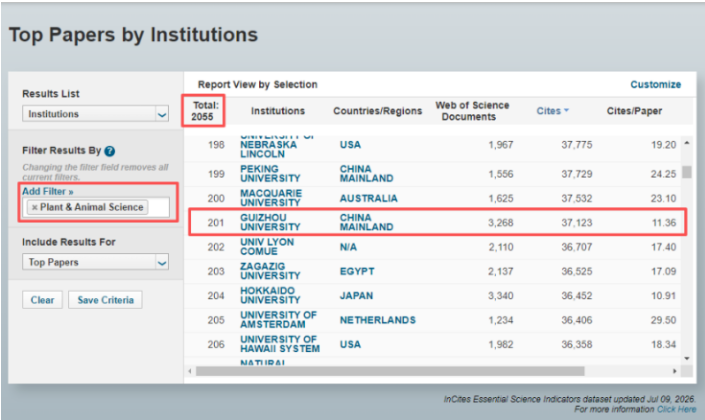Click JAPAN country link
This screenshot has height=420, width=705.
(x=356, y=295)
